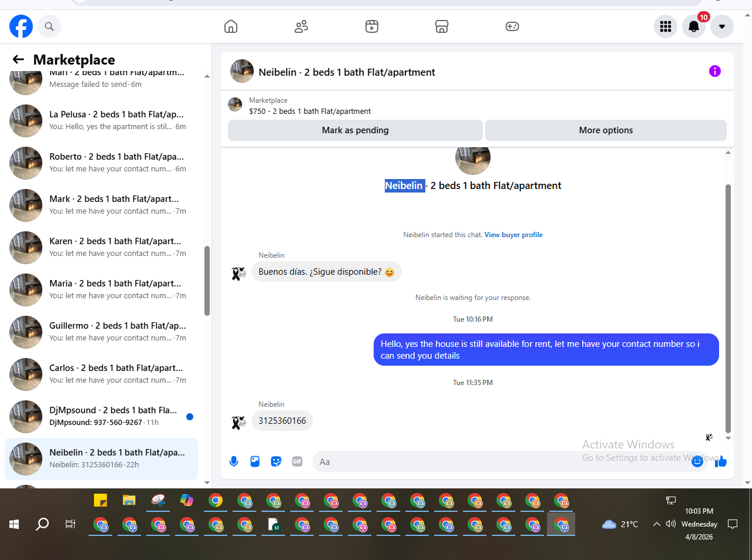Viewport: 752px width, 560px height.
Task: Click Mark as pending button
Action: pyautogui.click(x=355, y=130)
